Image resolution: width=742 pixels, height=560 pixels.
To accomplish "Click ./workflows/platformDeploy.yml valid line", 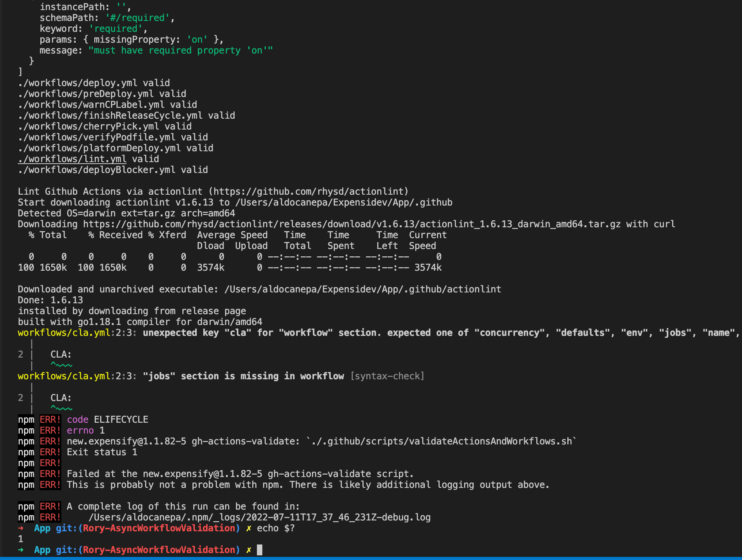I will pos(116,148).
